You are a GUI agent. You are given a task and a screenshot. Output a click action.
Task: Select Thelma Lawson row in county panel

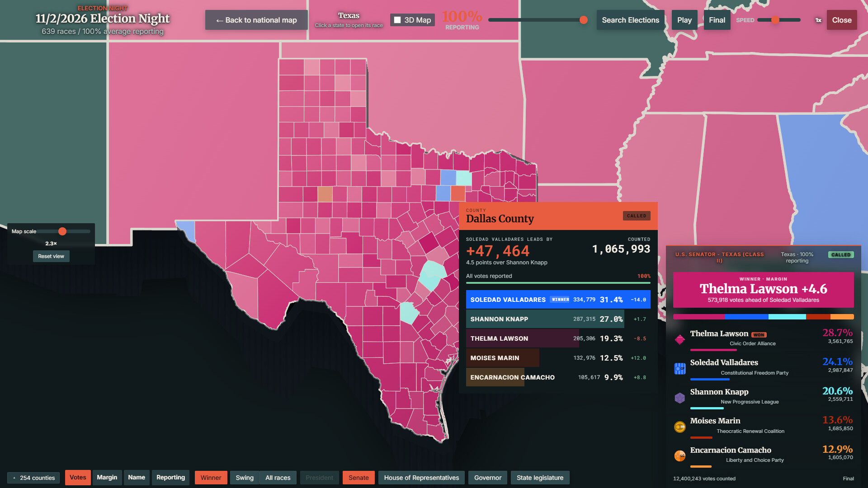click(558, 338)
